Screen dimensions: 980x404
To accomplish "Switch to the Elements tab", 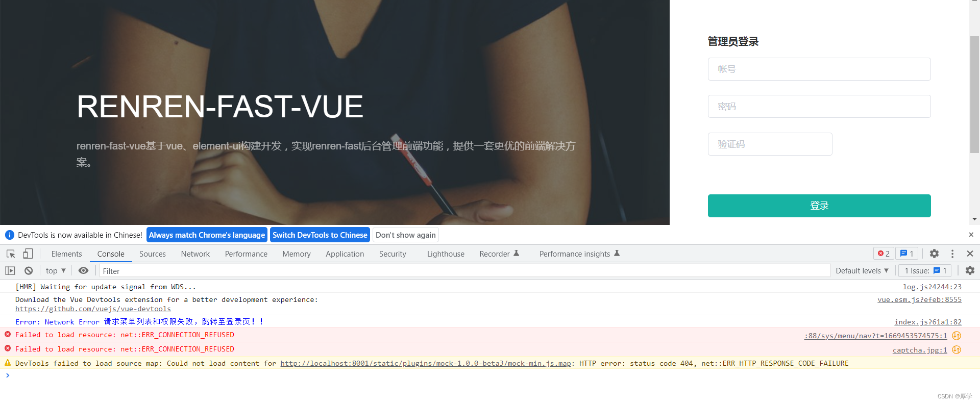I will click(x=66, y=254).
